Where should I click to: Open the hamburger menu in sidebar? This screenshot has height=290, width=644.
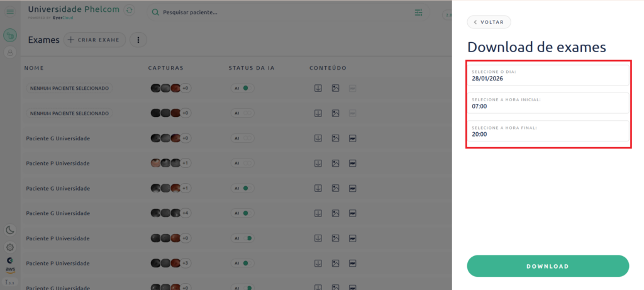click(10, 12)
